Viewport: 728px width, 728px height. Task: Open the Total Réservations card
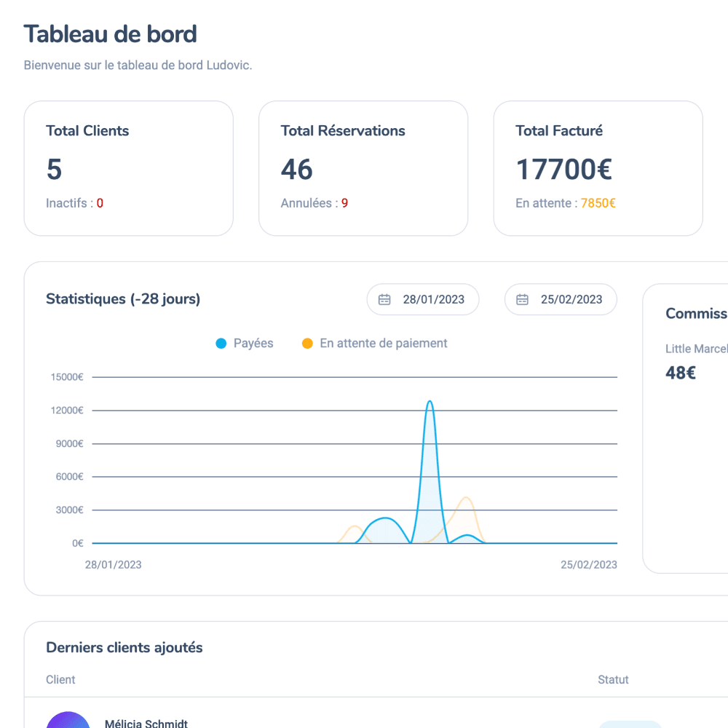[363, 169]
